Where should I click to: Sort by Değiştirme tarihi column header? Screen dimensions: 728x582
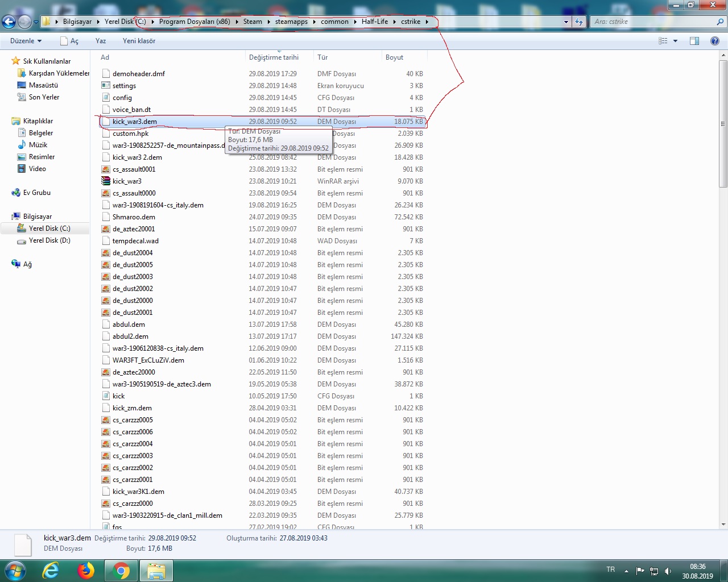point(279,57)
